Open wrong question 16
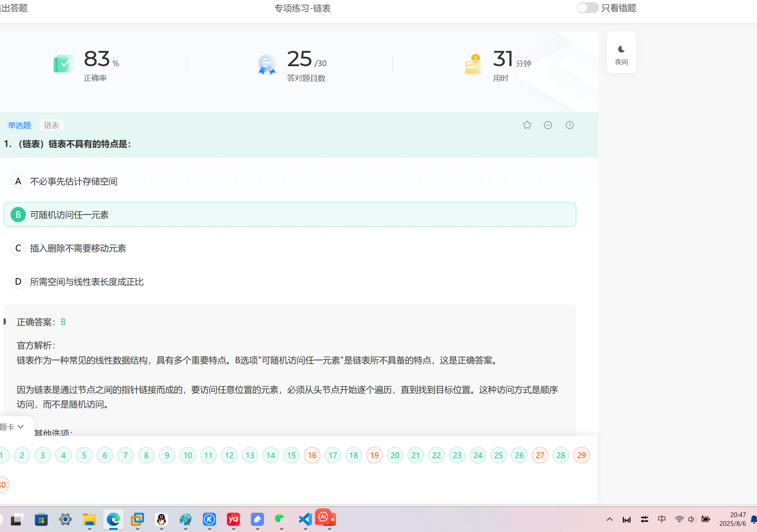757x532 pixels. (312, 455)
